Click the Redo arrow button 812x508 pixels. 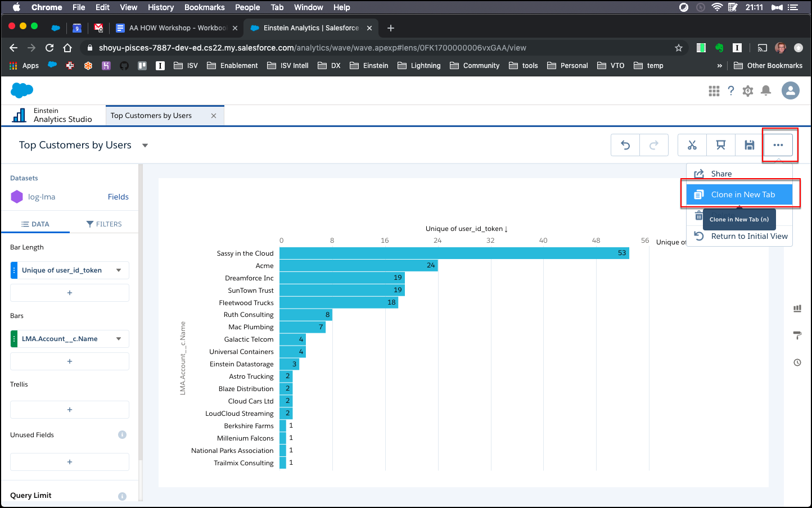pyautogui.click(x=654, y=145)
